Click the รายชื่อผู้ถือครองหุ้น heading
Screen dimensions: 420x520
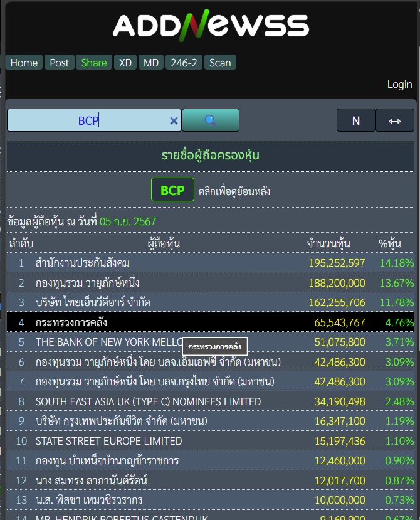point(211,155)
